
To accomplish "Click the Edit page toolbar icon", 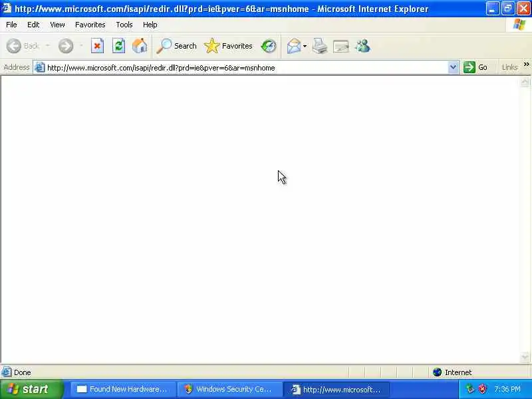I will 341,46.
